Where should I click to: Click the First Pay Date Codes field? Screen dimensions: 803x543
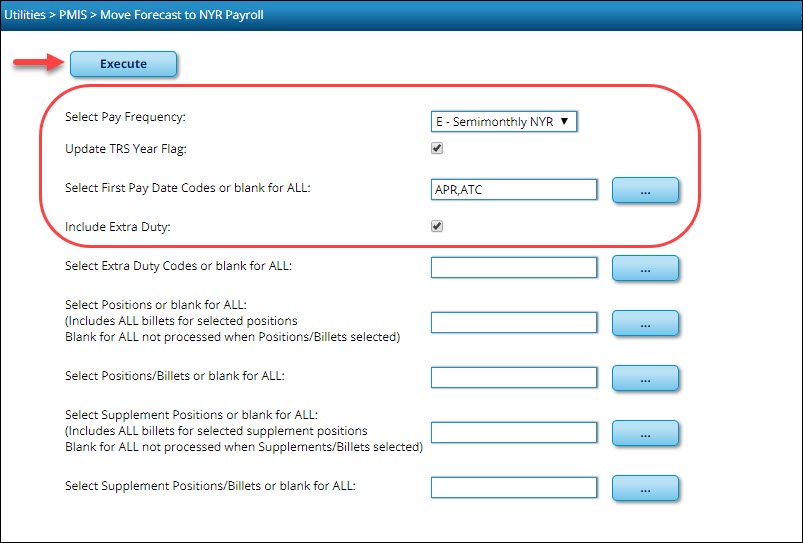tap(513, 189)
